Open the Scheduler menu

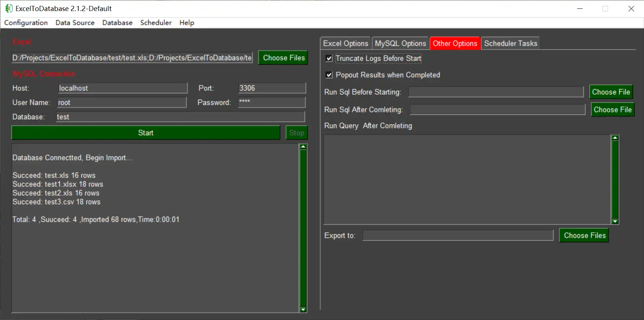156,23
